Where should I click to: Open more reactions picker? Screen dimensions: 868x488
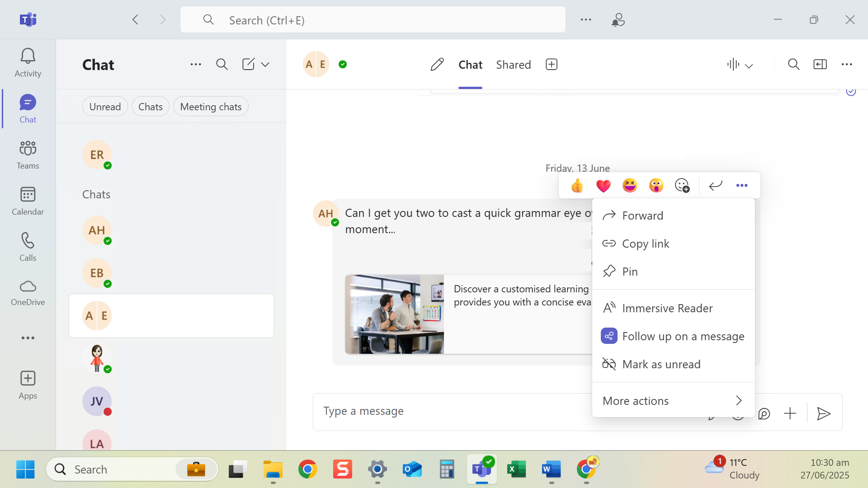coord(682,185)
